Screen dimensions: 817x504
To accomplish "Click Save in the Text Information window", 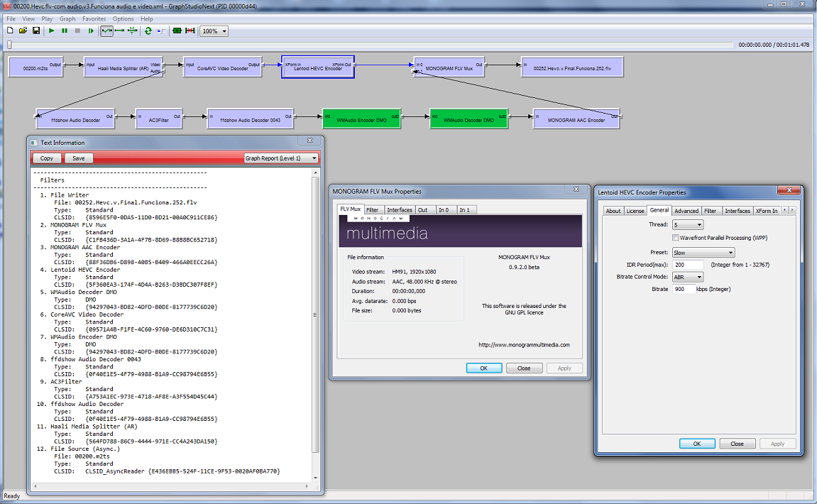I will (x=79, y=158).
